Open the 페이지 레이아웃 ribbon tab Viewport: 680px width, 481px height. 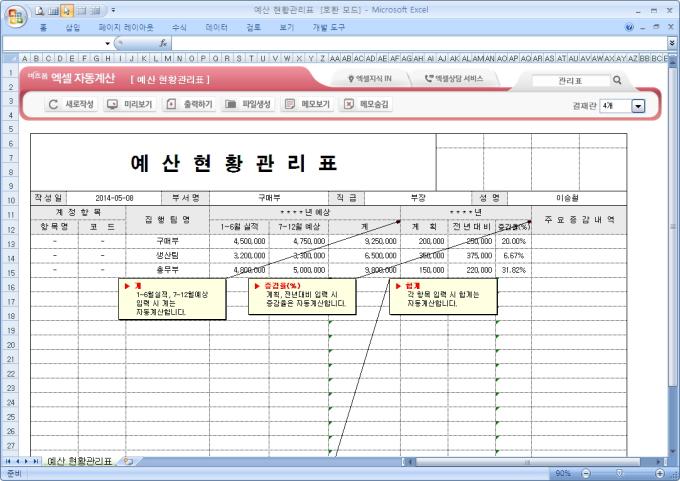(x=126, y=28)
